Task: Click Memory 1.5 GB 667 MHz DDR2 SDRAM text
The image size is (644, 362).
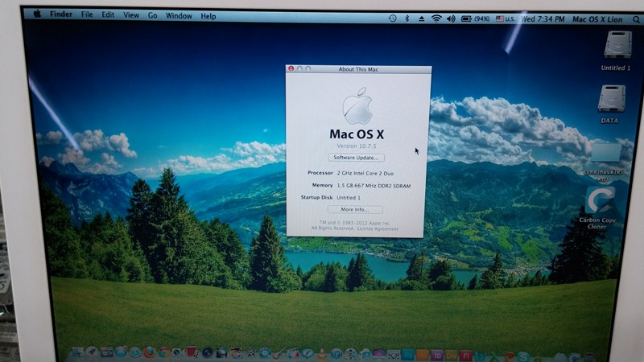Action: [361, 186]
